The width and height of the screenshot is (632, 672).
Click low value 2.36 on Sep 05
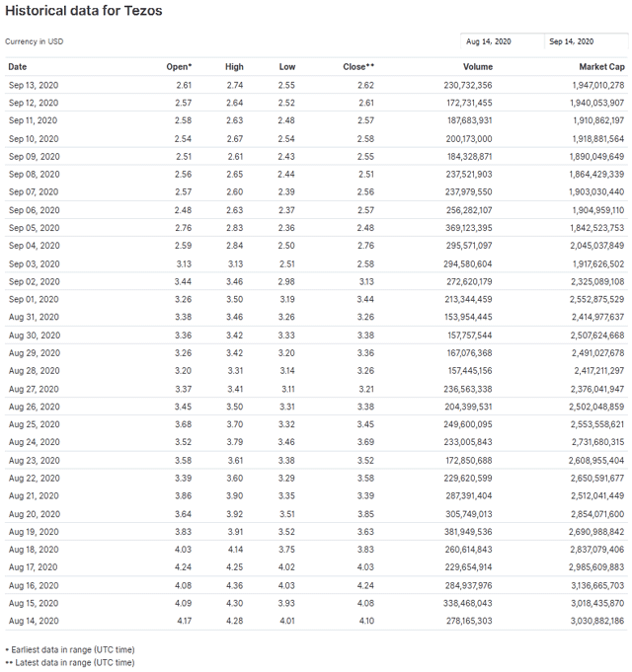pos(286,228)
